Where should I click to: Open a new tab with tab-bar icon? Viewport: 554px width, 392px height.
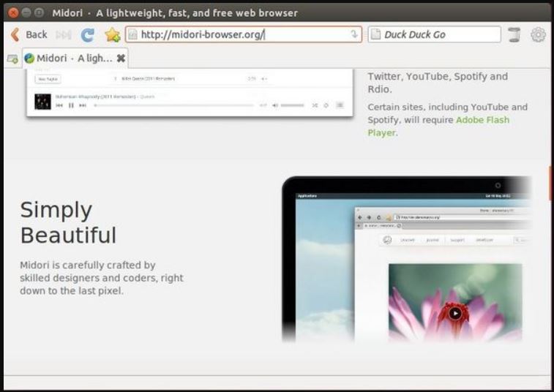[12, 59]
